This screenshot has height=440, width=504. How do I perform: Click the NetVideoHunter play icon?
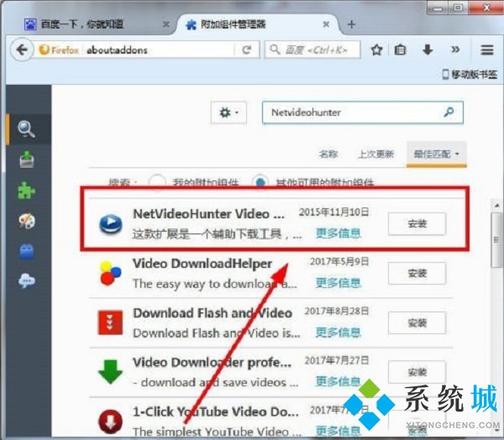(111, 223)
